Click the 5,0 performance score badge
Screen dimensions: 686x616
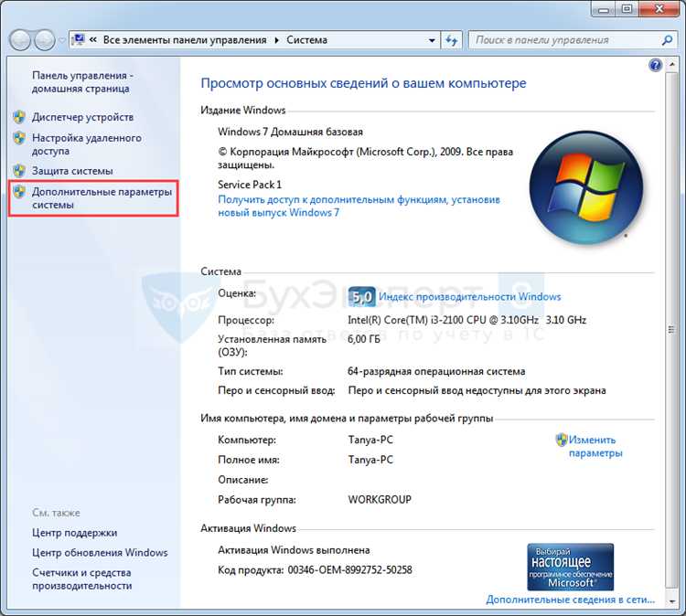[362, 297]
